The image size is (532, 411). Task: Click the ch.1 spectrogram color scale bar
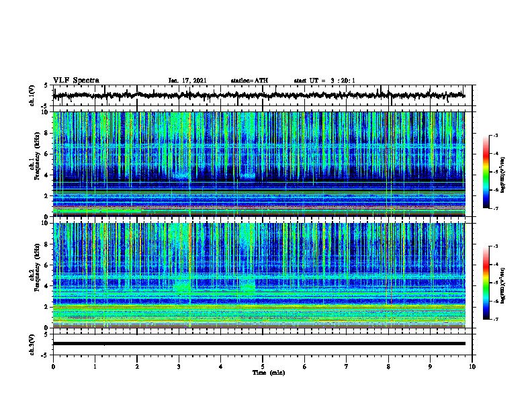pos(486,172)
